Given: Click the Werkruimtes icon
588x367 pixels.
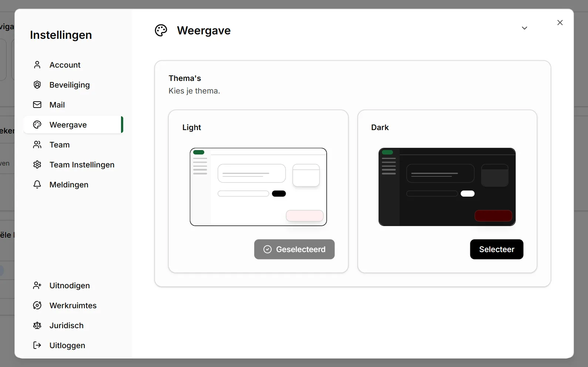Looking at the screenshot, I should [x=37, y=305].
